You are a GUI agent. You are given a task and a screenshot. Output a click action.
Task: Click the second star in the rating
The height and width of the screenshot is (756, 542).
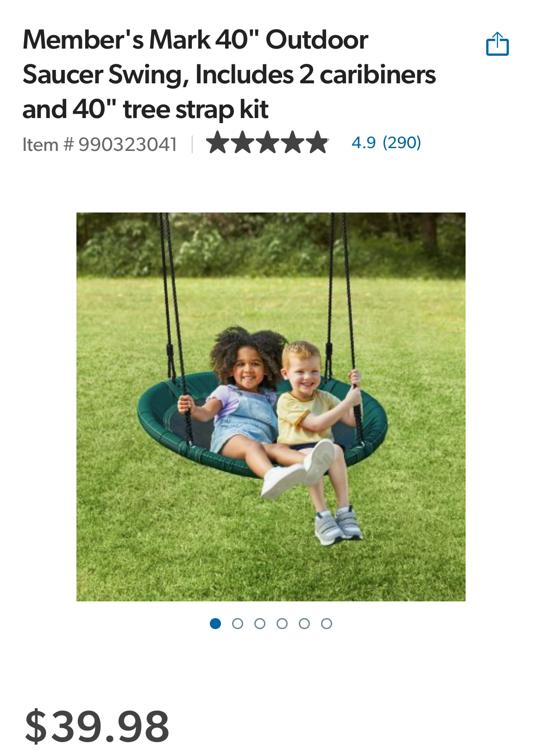(x=243, y=142)
